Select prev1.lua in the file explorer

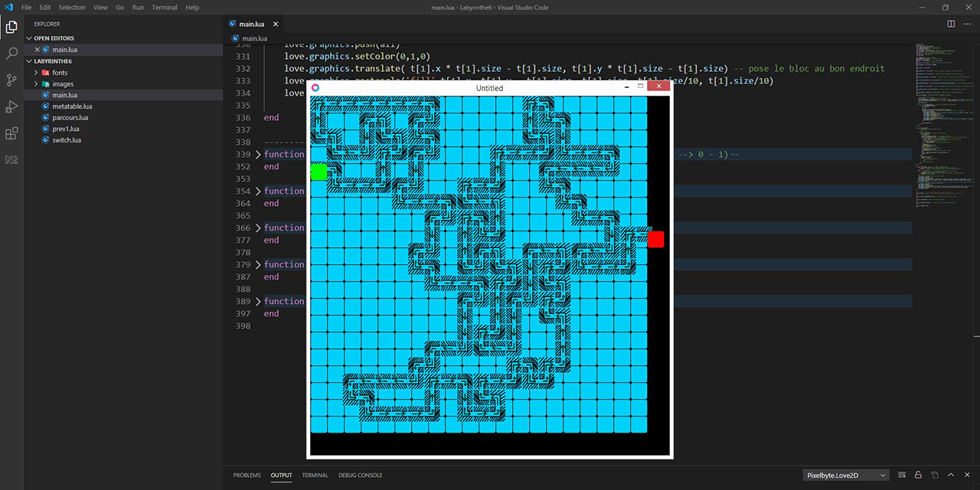click(65, 129)
